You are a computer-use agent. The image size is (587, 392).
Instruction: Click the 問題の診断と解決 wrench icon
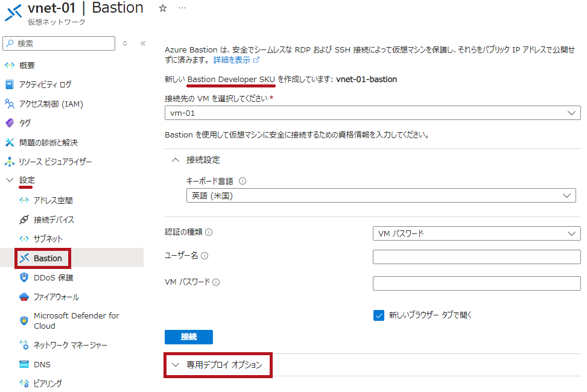coord(10,142)
